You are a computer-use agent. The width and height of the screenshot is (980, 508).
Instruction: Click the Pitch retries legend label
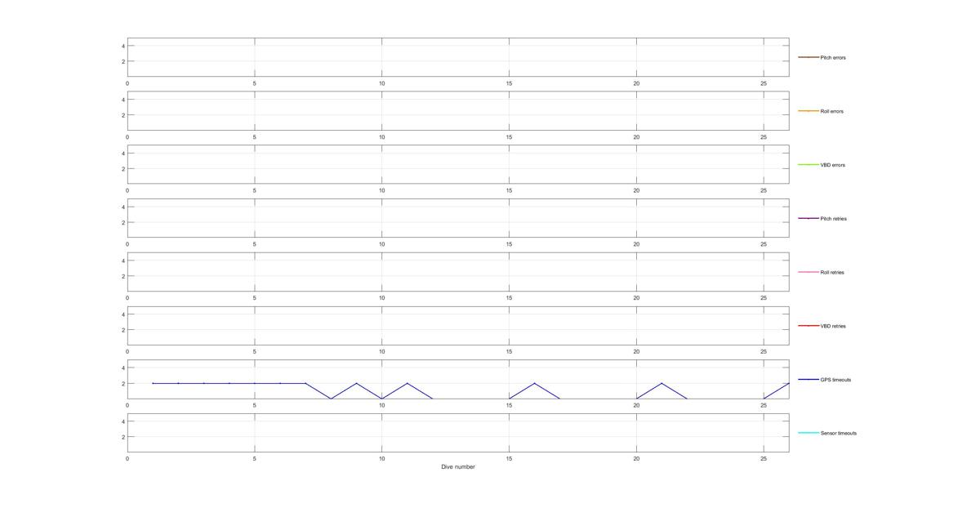(x=834, y=219)
